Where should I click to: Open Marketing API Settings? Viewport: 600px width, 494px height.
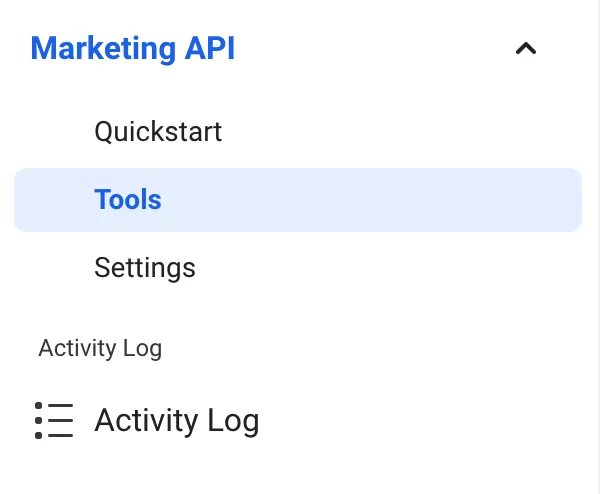(x=145, y=268)
